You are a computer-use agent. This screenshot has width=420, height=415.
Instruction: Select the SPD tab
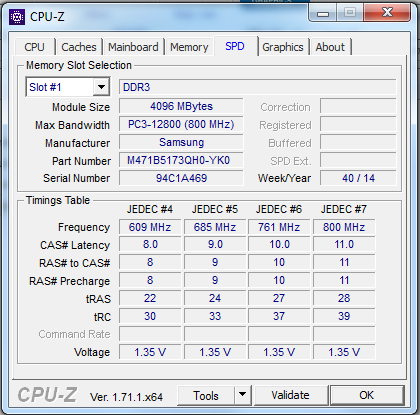tap(235, 46)
